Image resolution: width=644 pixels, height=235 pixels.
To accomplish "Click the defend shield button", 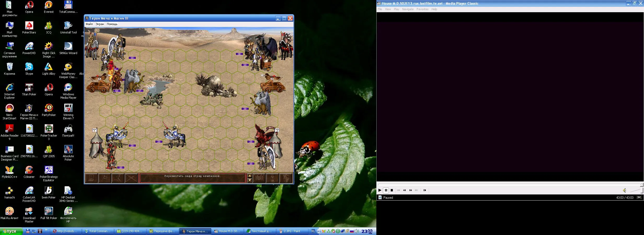I will [x=286, y=178].
